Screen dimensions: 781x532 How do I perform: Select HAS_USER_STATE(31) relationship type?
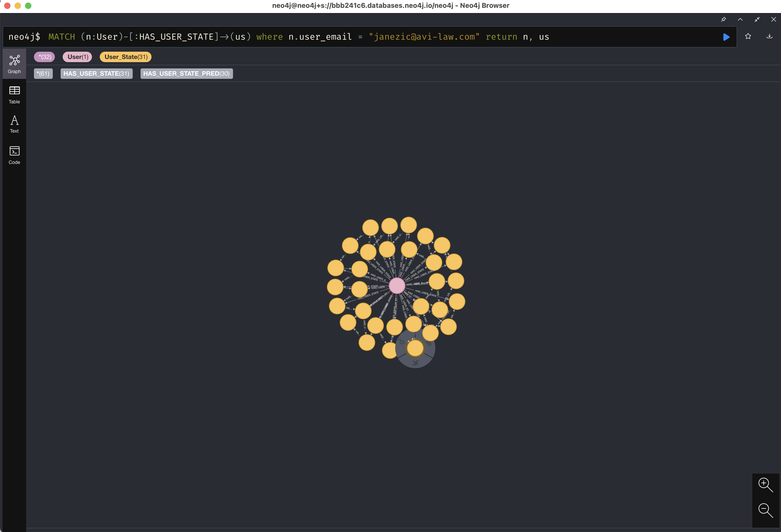click(x=96, y=74)
